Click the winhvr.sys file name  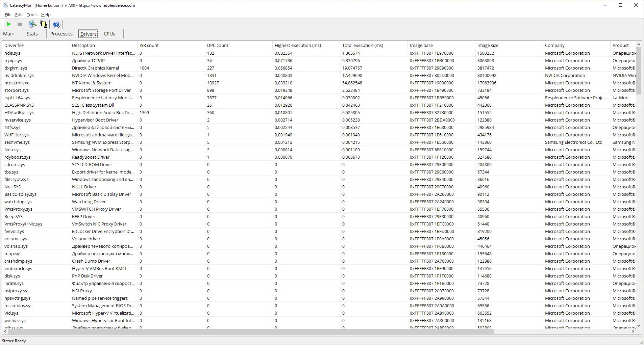click(15, 320)
